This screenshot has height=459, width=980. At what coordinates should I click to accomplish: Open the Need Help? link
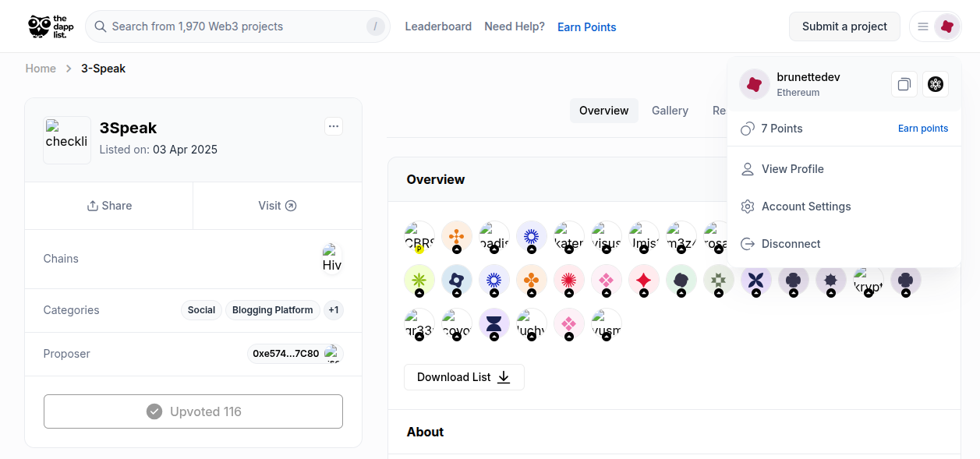[515, 26]
